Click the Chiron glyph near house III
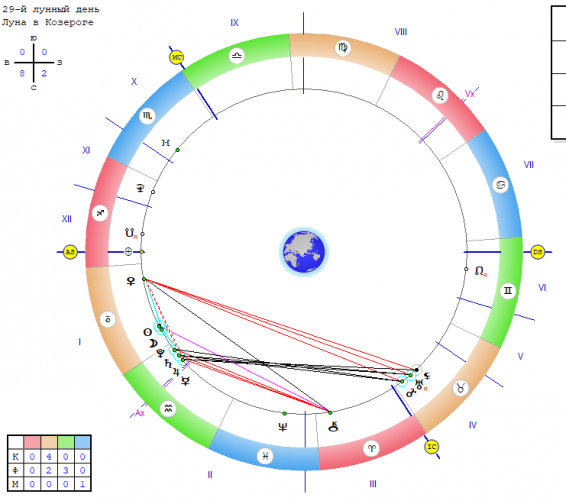Viewport: 566px width, 504px height. (333, 426)
